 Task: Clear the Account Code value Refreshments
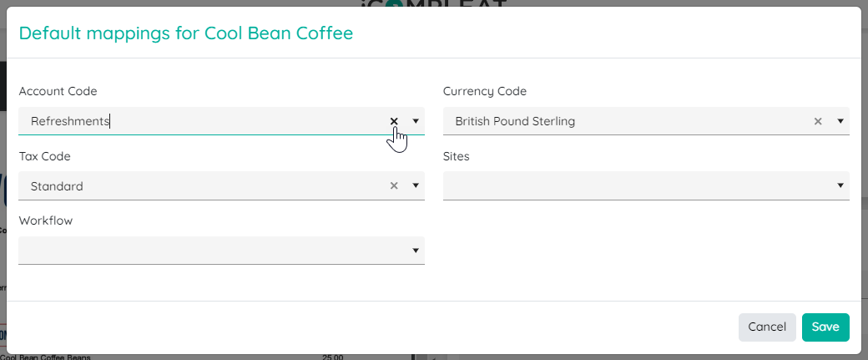pyautogui.click(x=394, y=121)
